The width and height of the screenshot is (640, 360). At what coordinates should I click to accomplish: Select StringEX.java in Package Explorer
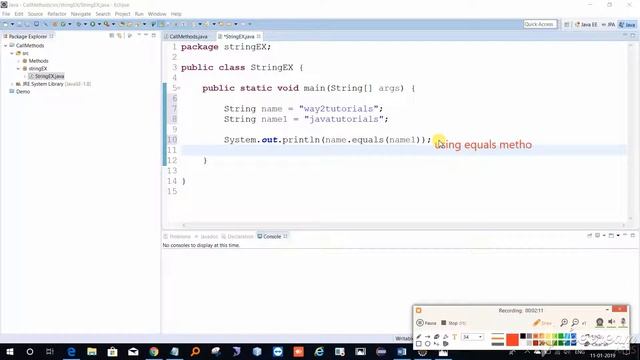pos(47,76)
